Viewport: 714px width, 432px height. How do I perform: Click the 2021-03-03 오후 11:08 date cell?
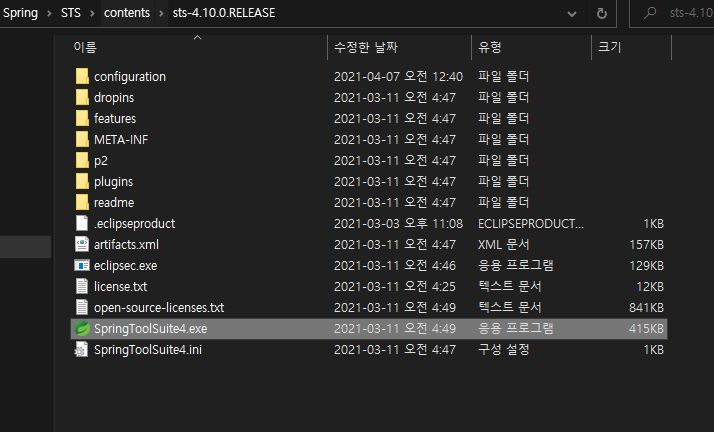(398, 224)
